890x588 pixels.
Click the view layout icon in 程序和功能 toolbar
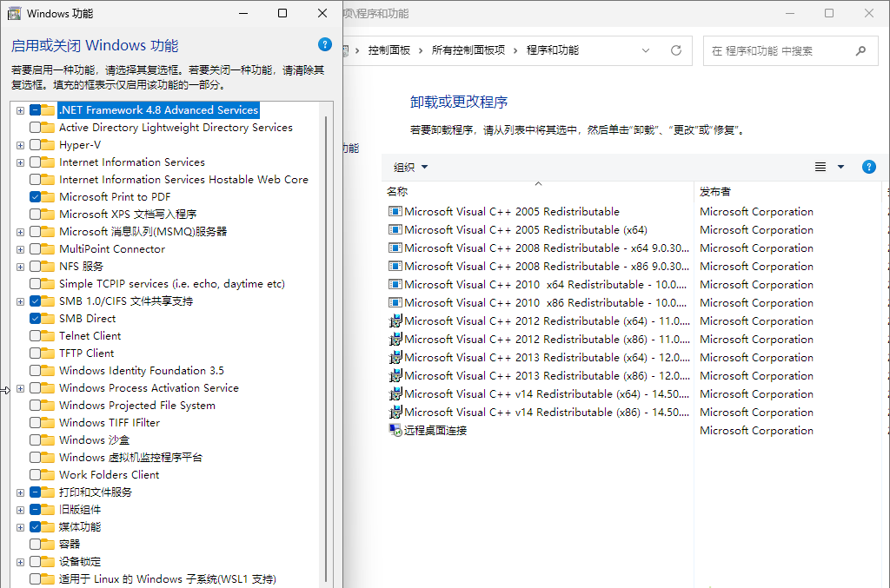820,167
